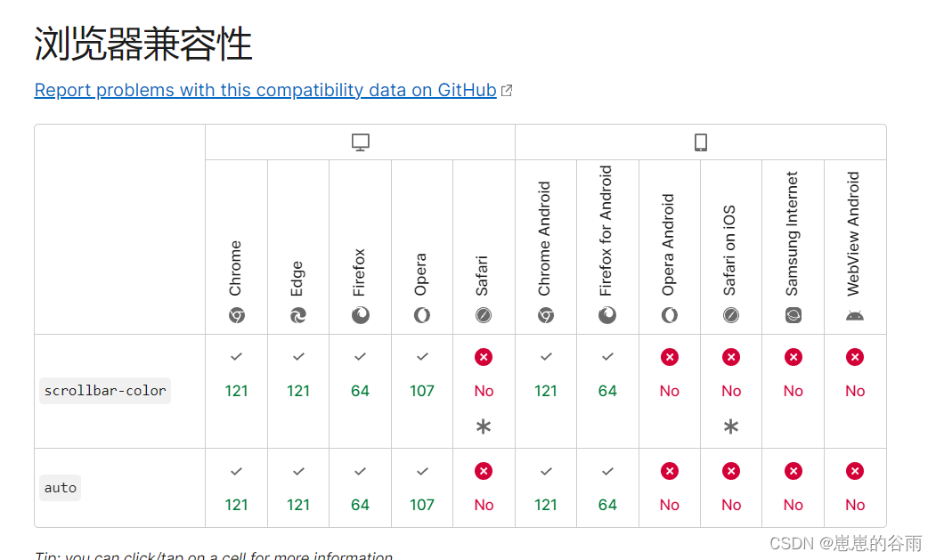Click the Edge browser logo icon

point(297,315)
